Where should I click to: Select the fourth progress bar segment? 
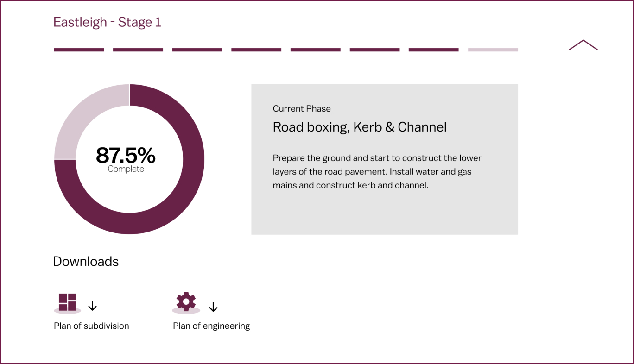pos(256,50)
